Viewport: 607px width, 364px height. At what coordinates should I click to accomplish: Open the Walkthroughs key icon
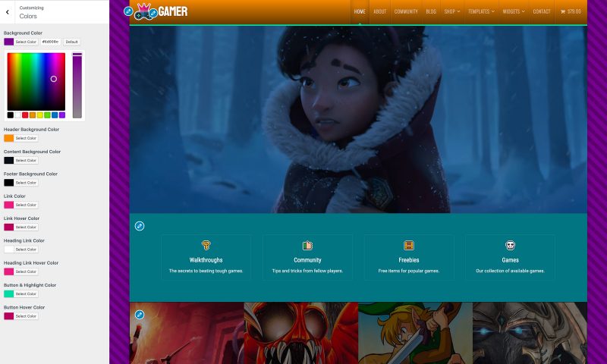[206, 245]
